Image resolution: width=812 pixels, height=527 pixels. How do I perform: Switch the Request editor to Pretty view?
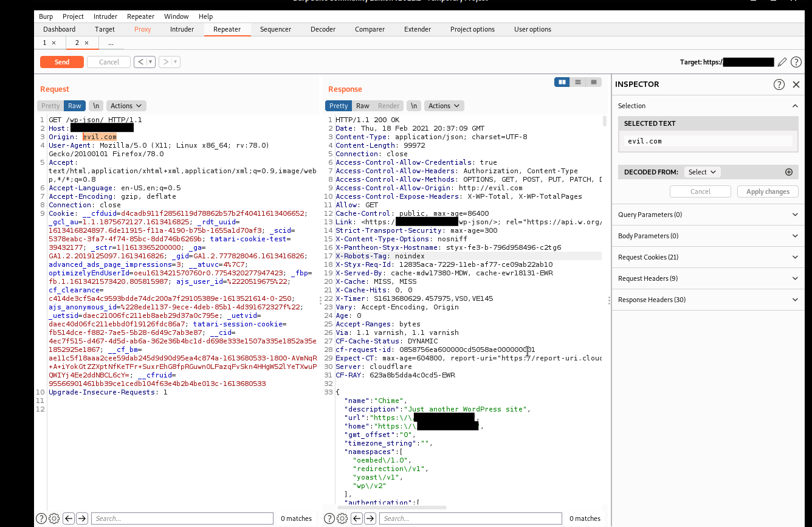coord(50,105)
